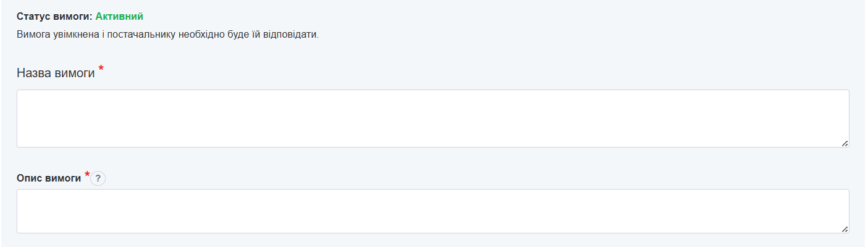Viewport: 868px width, 247px height.
Task: Click the green Активний status text
Action: click(119, 16)
